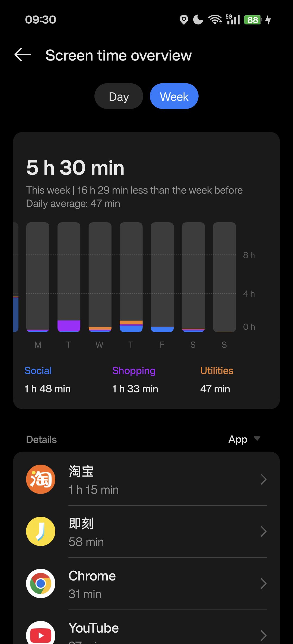This screenshot has height=644, width=293.
Task: Tap the battery indicator in status bar
Action: [x=253, y=20]
